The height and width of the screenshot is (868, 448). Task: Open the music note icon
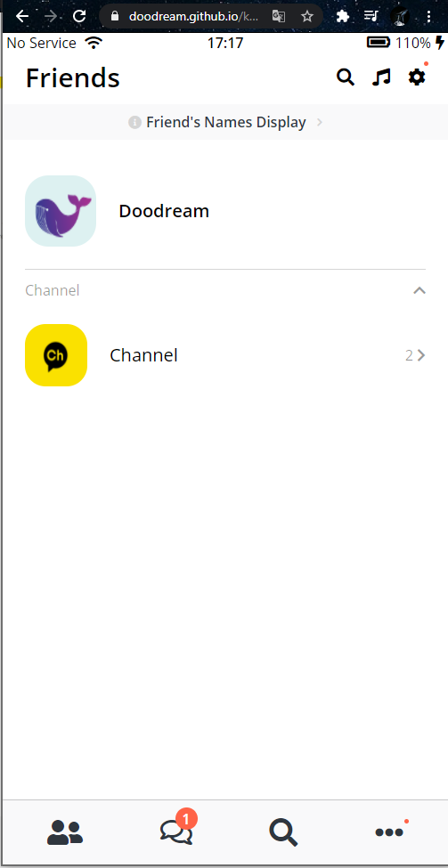381,77
